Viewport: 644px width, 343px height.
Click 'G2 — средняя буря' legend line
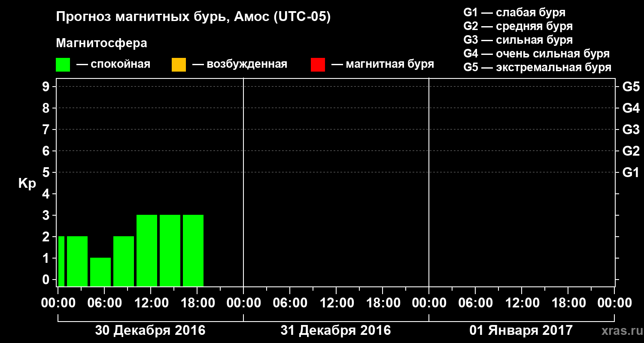click(518, 26)
